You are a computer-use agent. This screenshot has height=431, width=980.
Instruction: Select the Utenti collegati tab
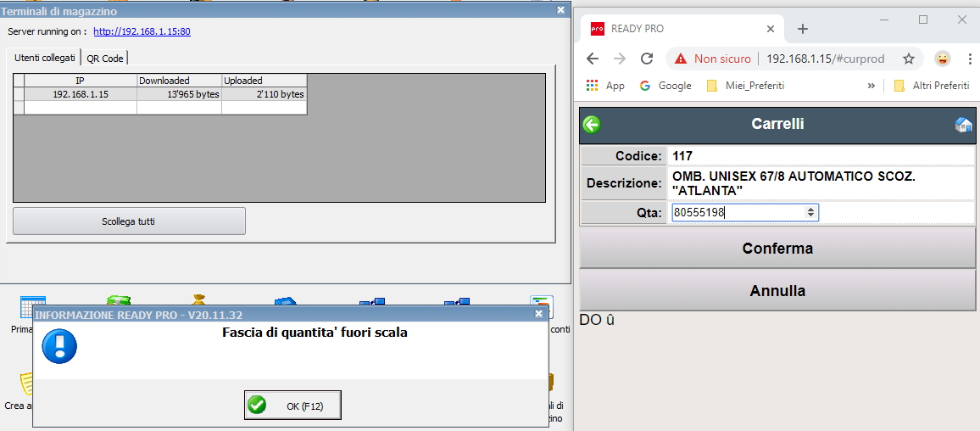45,58
